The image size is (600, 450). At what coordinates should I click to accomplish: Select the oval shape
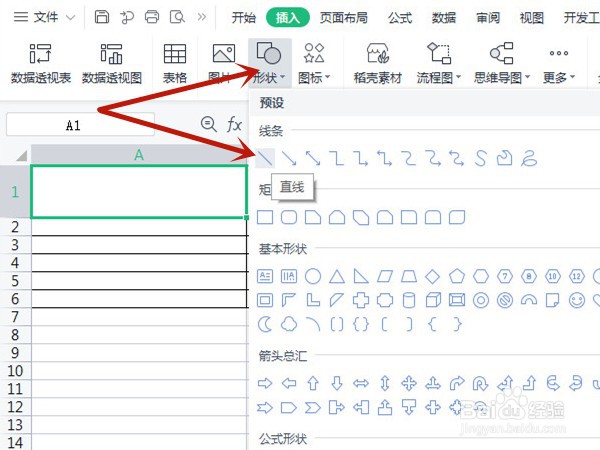[313, 276]
